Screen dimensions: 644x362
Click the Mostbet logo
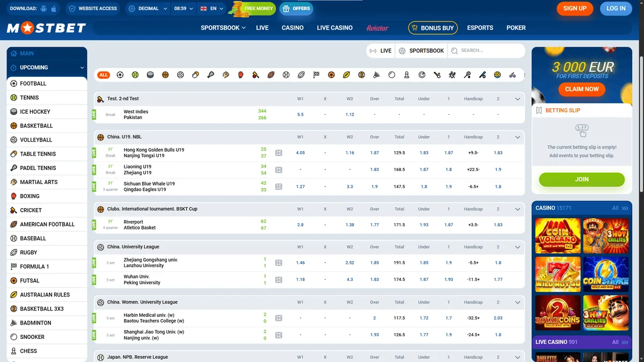point(46,28)
